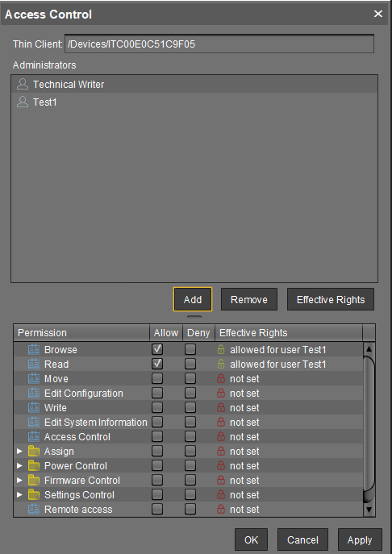Click the Apply button
The height and width of the screenshot is (554, 392).
360,539
